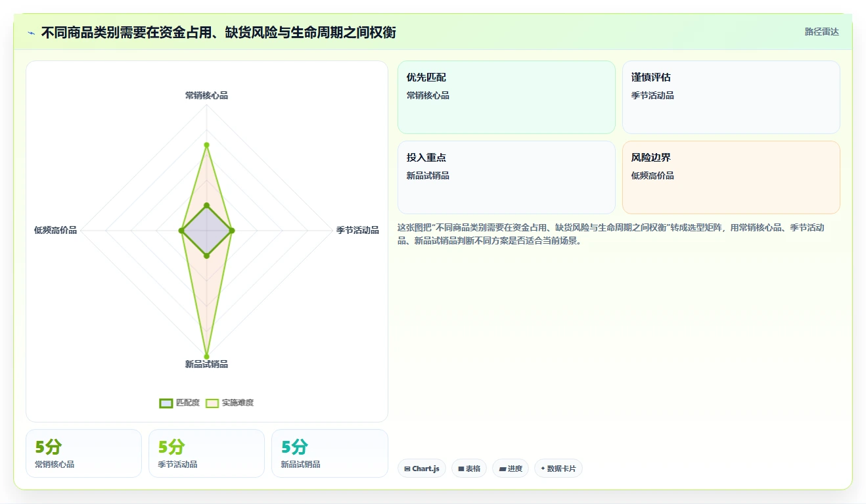Click the 新品试销品 radar axis label

point(206,364)
